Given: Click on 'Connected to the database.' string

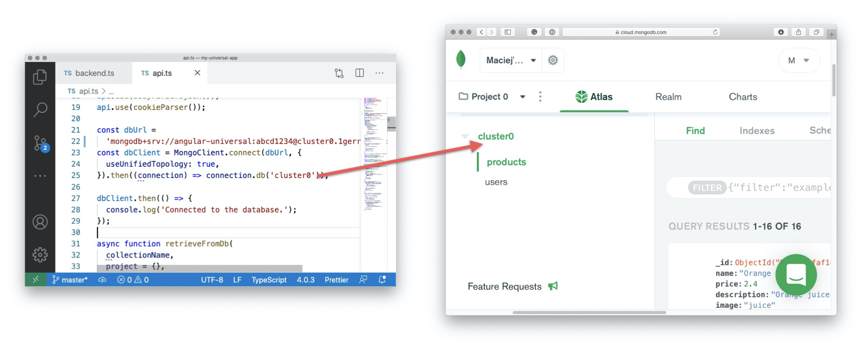Looking at the screenshot, I should coord(224,210).
